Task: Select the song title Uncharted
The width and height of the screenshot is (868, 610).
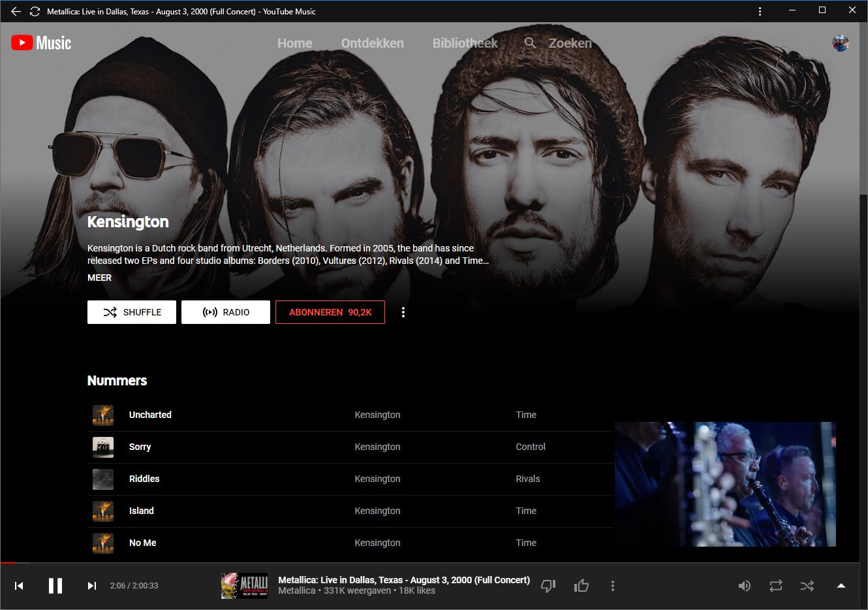Action: [150, 415]
